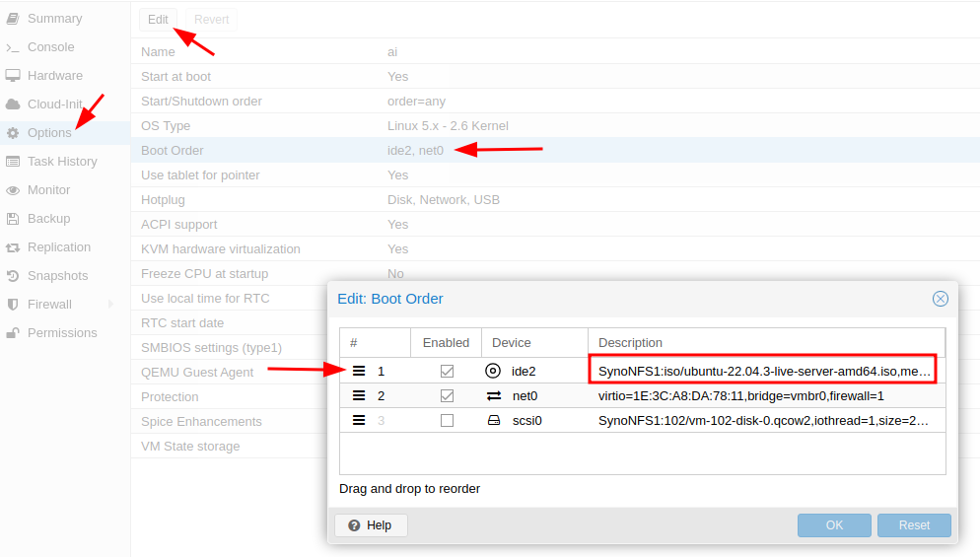
Task: Go to the Snapshots section
Action: click(57, 276)
